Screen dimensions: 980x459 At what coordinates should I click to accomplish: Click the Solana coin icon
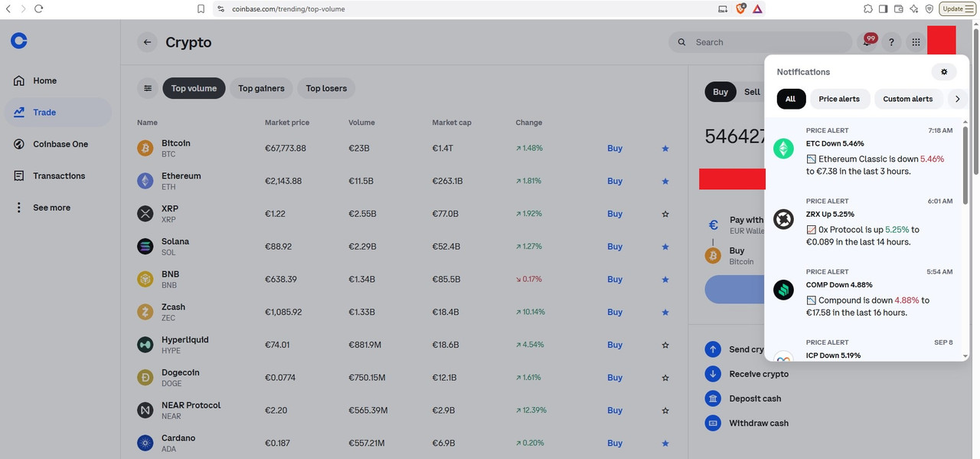click(145, 247)
